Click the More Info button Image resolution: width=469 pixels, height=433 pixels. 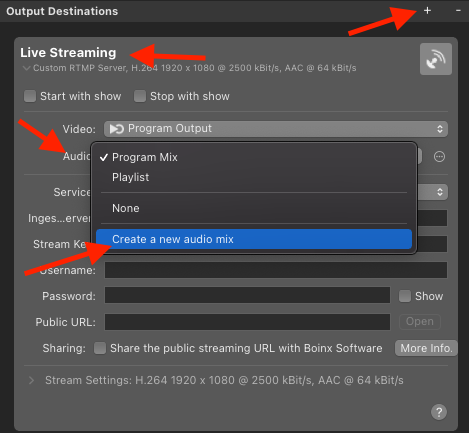426,348
